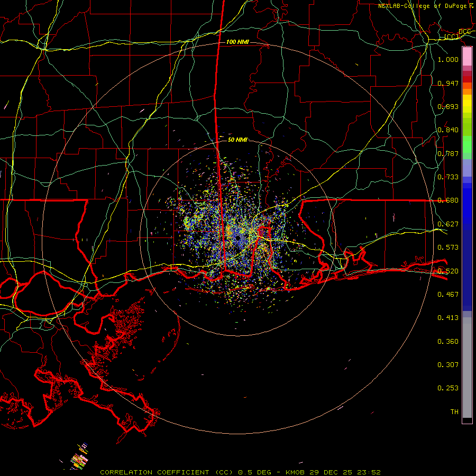Select the 0.733 scale value
This screenshot has width=476, height=476.
[448, 177]
